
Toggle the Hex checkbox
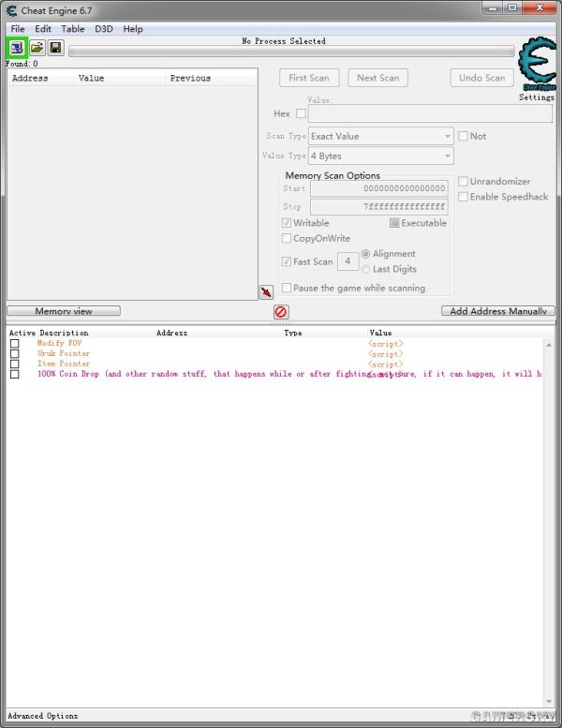tap(302, 113)
